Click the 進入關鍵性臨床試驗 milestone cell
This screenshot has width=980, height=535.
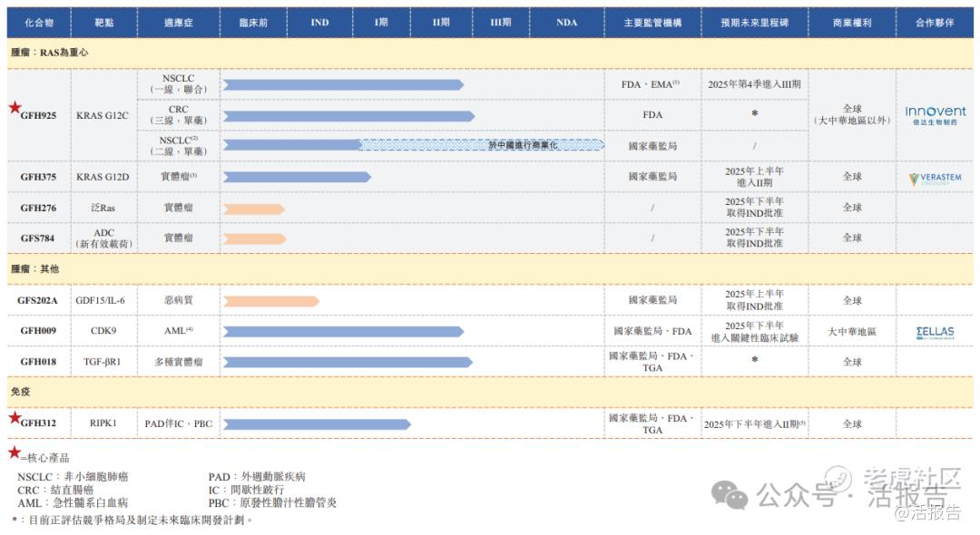tap(754, 332)
